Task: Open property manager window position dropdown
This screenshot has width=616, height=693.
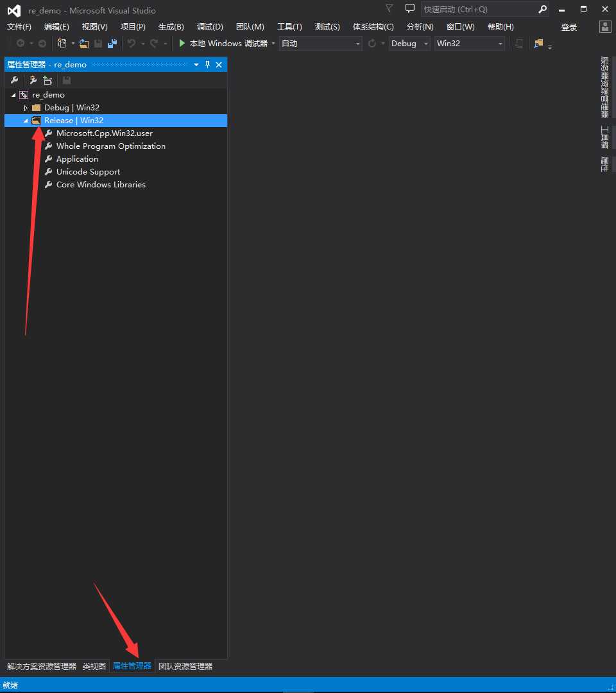Action: click(x=196, y=65)
